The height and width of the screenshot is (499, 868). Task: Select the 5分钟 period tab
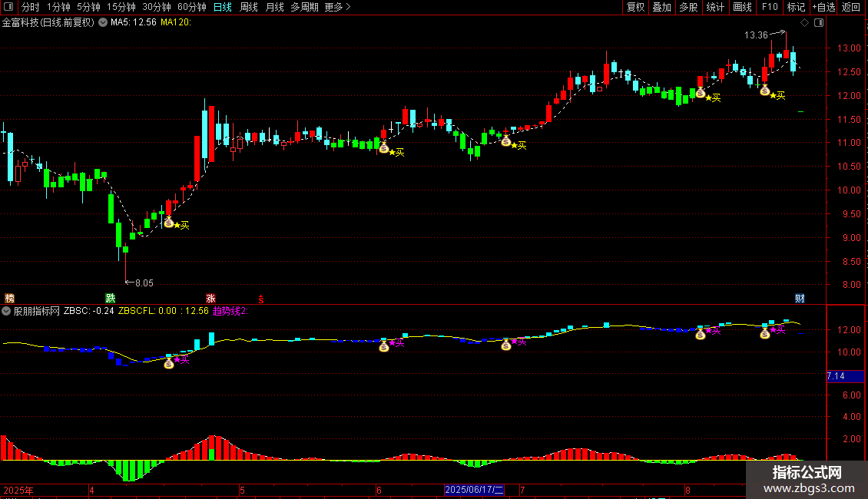pyautogui.click(x=88, y=7)
